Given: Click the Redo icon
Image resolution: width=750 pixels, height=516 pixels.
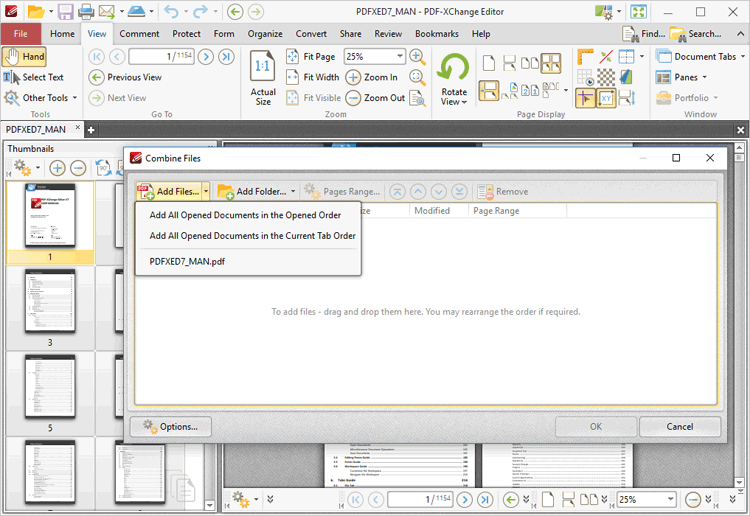Looking at the screenshot, I should click(200, 11).
